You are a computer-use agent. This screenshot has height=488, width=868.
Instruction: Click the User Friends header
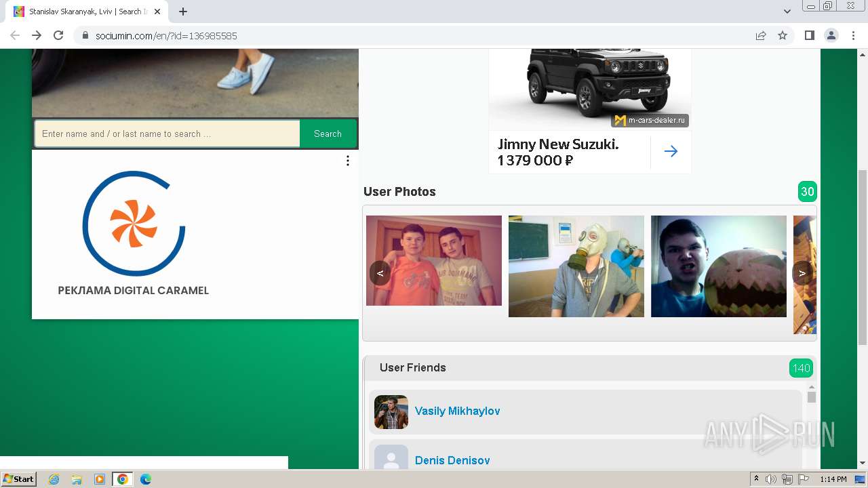click(x=413, y=367)
